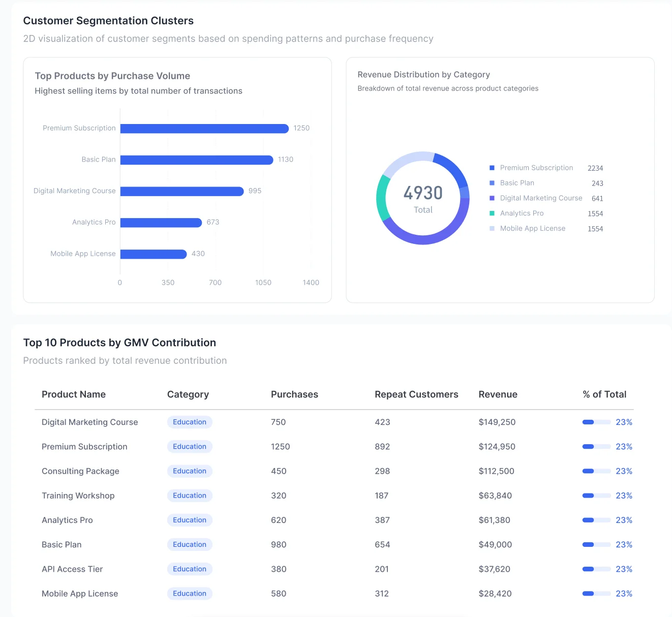This screenshot has height=617, width=672.
Task: Click the Mobile App License legend marker
Action: [492, 229]
